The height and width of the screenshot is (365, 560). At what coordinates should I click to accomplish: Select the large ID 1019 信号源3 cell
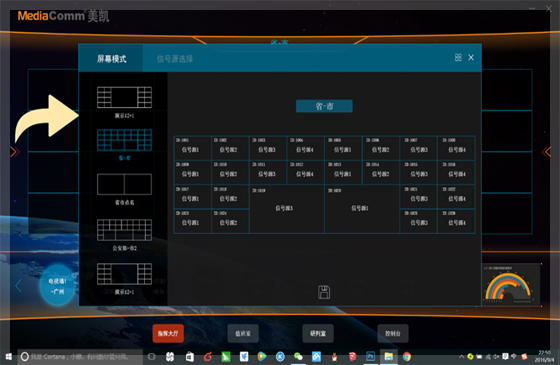pos(287,209)
